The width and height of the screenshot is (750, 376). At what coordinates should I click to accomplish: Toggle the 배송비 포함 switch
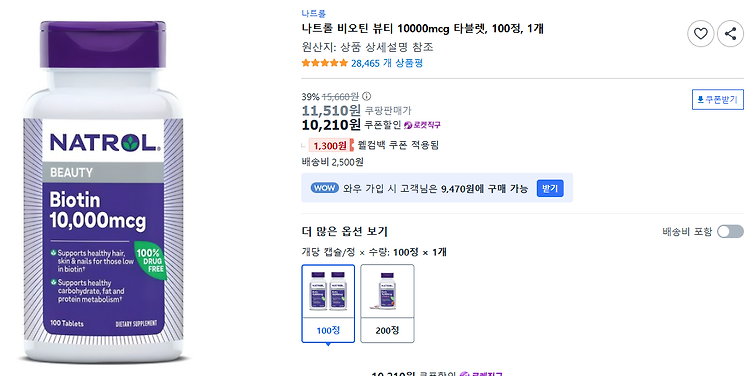(x=730, y=232)
